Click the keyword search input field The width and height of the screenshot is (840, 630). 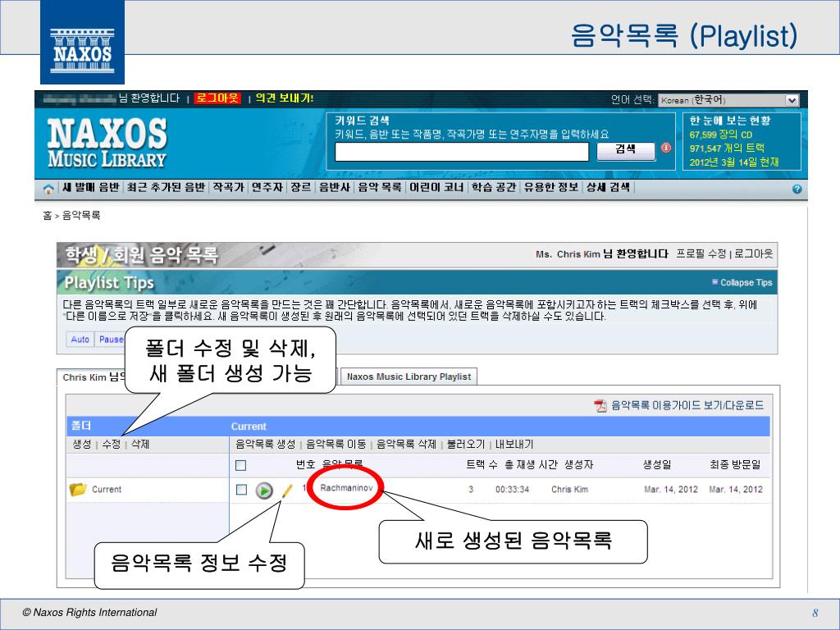(x=461, y=152)
